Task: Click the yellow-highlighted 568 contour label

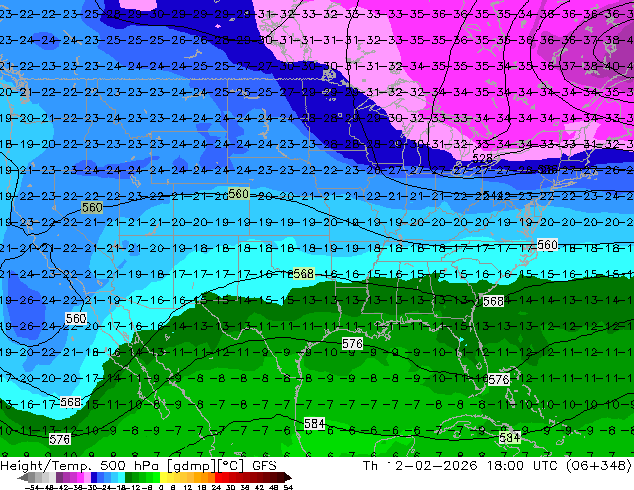Action: pos(303,274)
